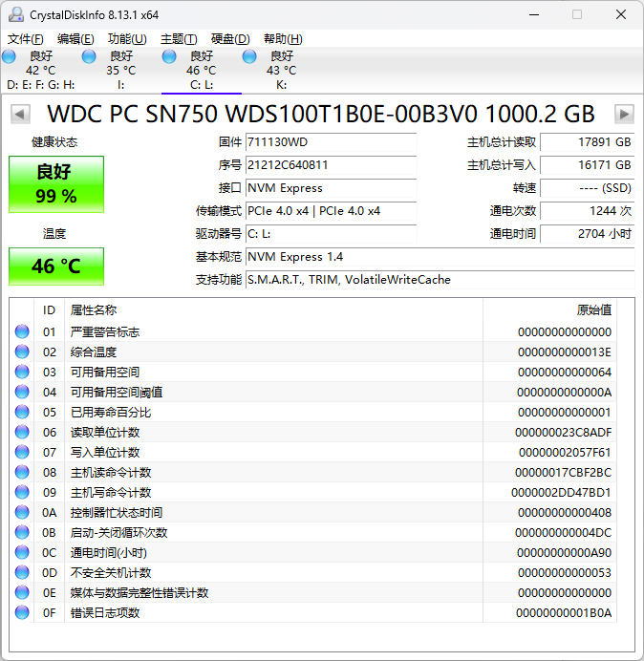This screenshot has width=644, height=661.
Task: Select the 不安全关机计数 attribute name
Action: coord(111,573)
